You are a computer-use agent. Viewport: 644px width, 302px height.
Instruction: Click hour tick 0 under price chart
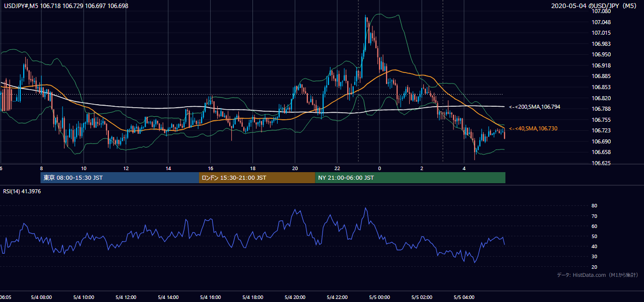(379, 168)
